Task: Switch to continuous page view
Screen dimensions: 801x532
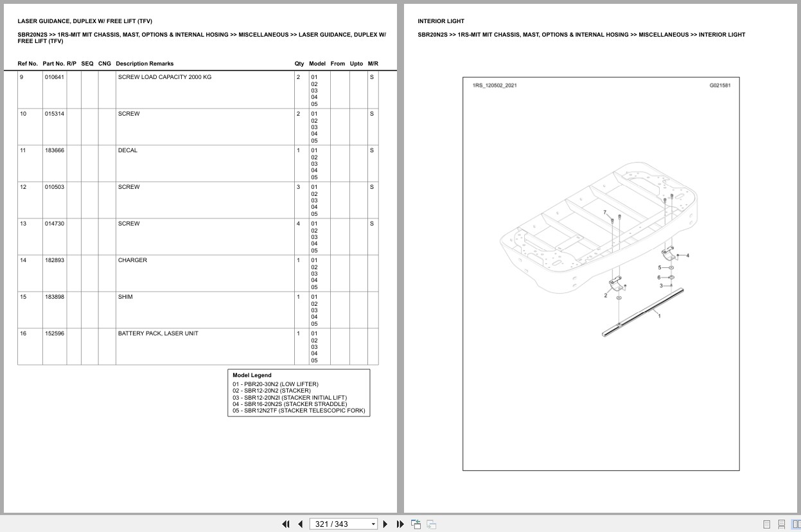Action: [781, 524]
